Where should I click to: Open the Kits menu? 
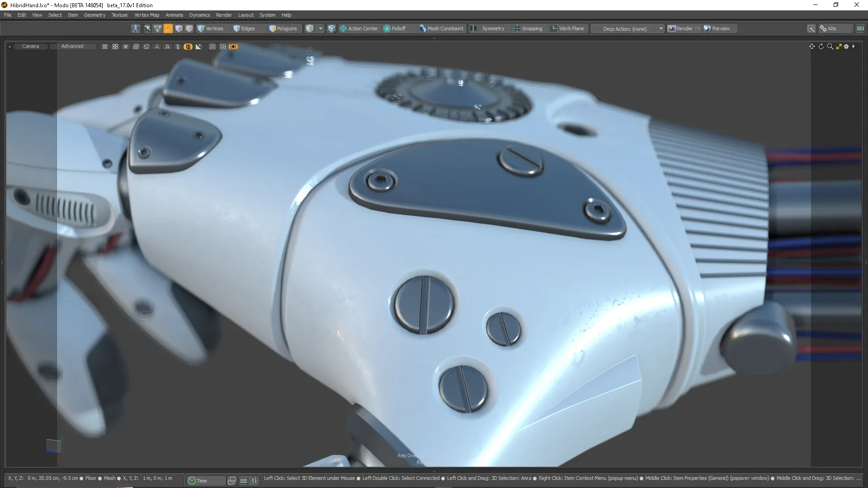point(835,28)
